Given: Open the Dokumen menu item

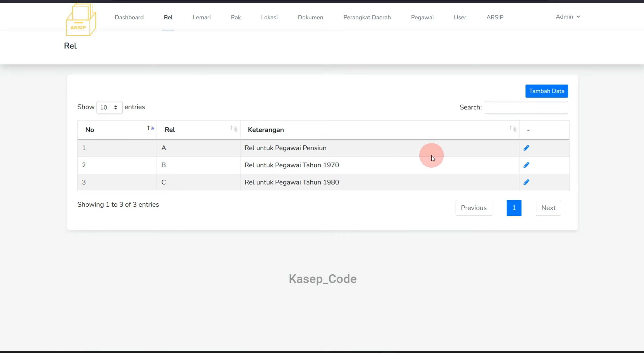Looking at the screenshot, I should click(310, 17).
